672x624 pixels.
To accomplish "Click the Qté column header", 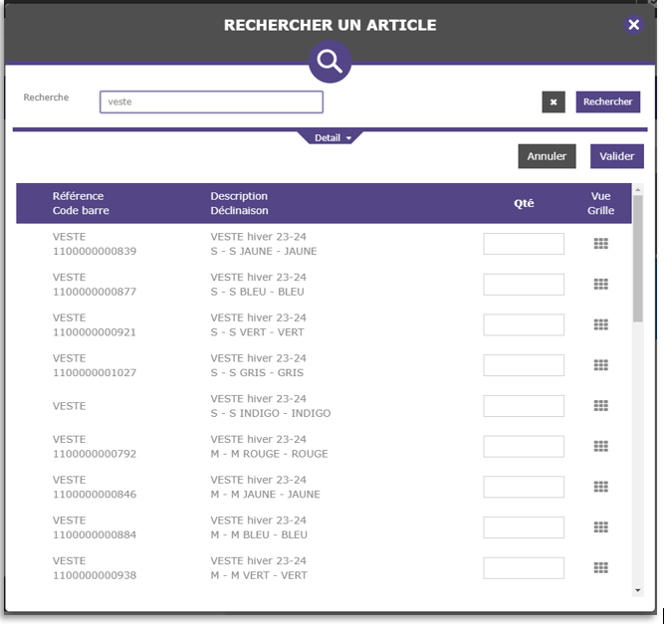I will pyautogui.click(x=524, y=203).
